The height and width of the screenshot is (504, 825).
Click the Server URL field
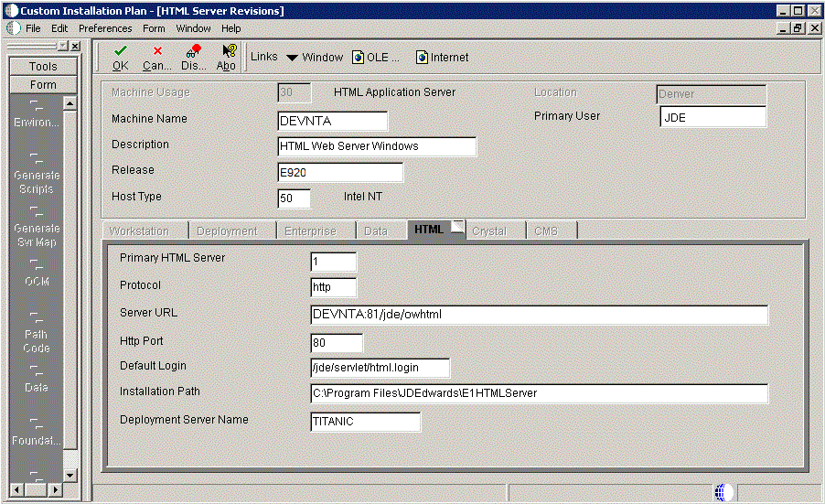540,315
